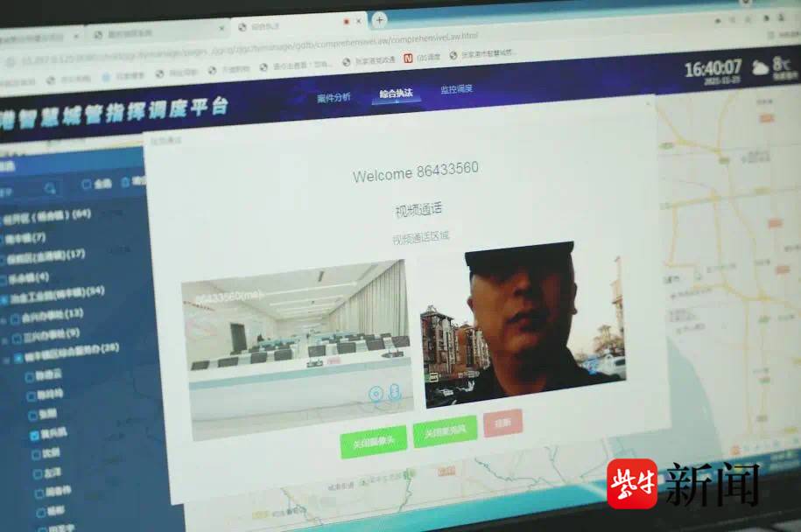Toggle checkbox of the (13) tree row

coord(16,319)
